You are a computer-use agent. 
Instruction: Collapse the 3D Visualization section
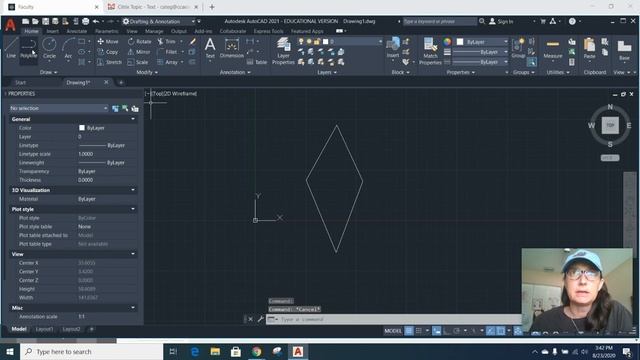pos(133,190)
